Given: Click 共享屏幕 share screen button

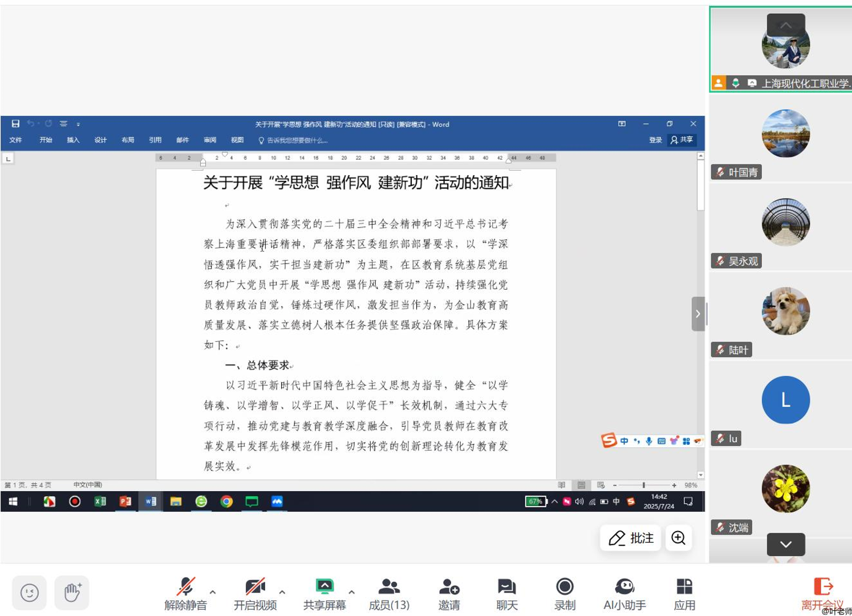Looking at the screenshot, I should point(324,593).
